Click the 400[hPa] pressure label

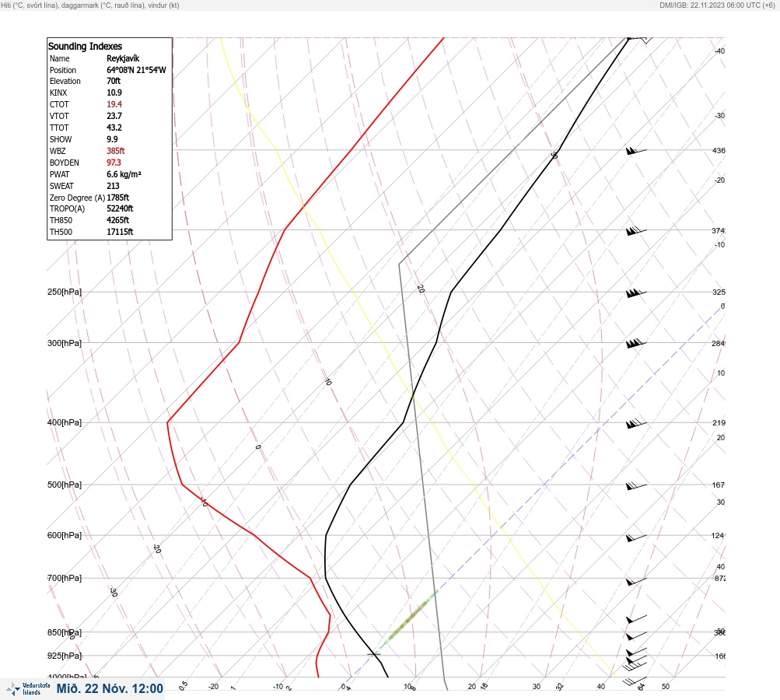pos(65,422)
